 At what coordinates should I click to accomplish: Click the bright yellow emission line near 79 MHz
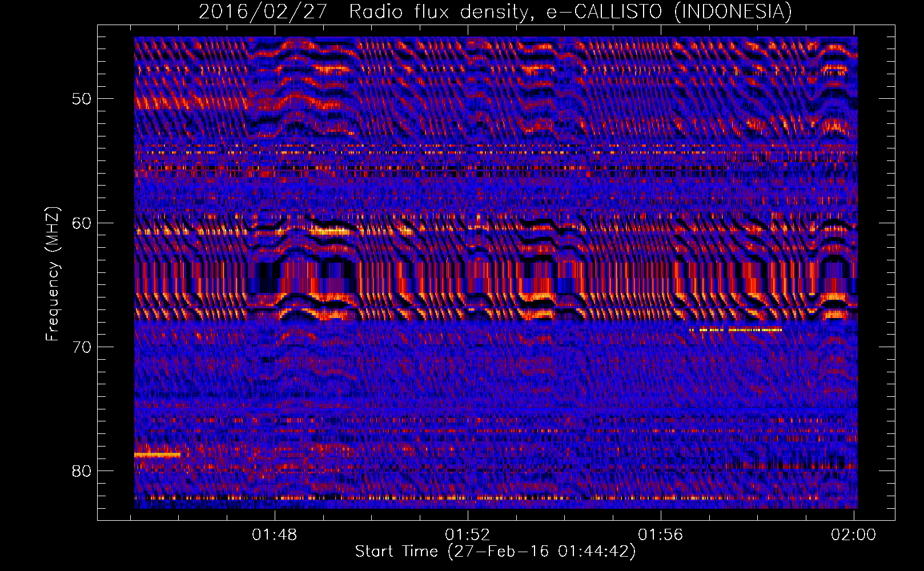[158, 455]
